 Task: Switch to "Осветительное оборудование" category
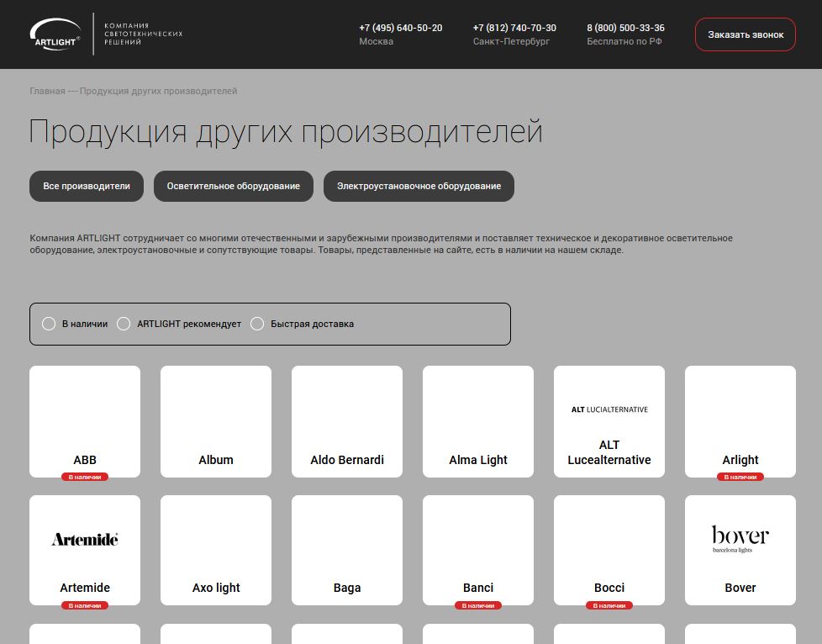point(234,186)
